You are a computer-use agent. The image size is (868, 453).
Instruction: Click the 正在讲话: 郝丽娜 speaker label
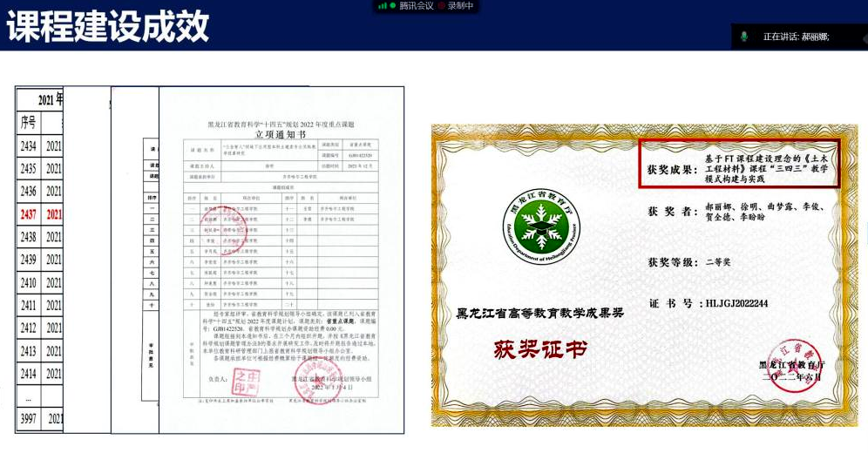tap(796, 37)
